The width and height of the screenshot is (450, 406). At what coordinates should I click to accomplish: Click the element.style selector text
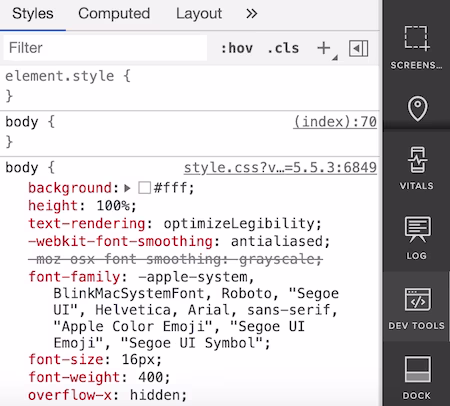(x=60, y=76)
